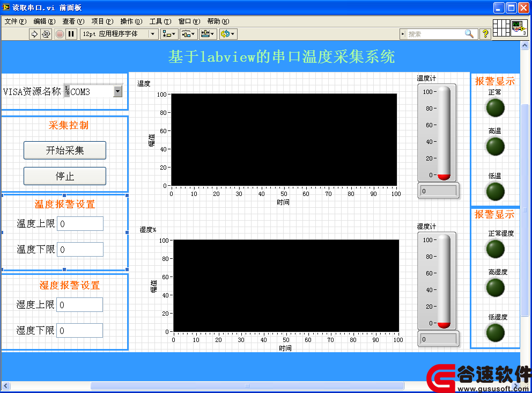Open the 编辑 menu
The height and width of the screenshot is (393, 532).
coord(45,21)
